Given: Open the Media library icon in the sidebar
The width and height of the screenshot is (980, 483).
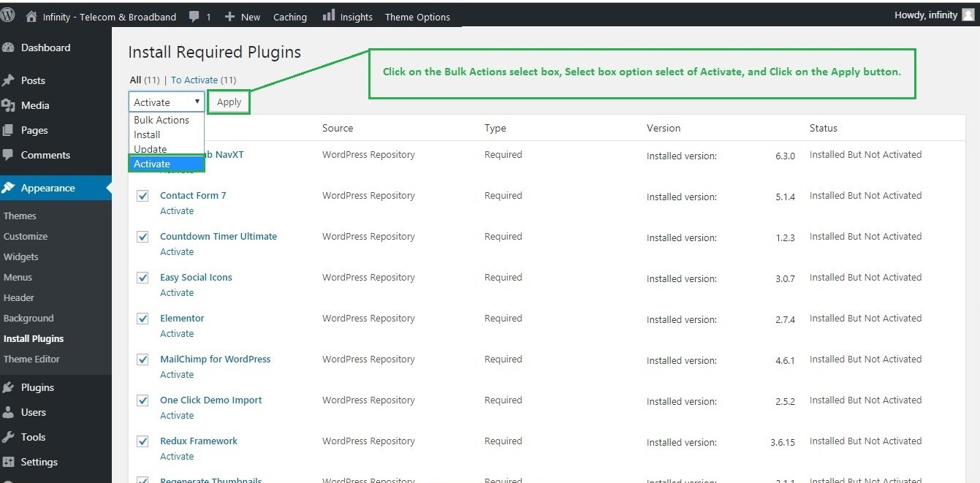Looking at the screenshot, I should click(x=9, y=105).
